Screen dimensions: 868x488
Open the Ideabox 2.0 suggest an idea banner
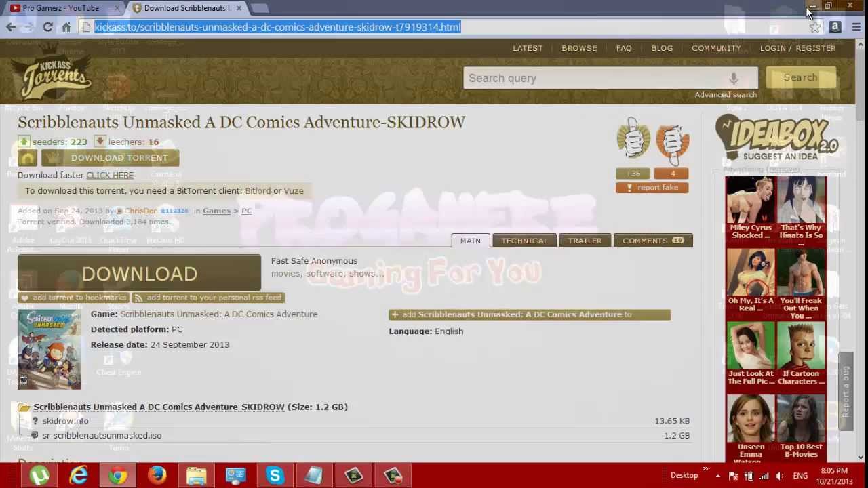point(777,138)
